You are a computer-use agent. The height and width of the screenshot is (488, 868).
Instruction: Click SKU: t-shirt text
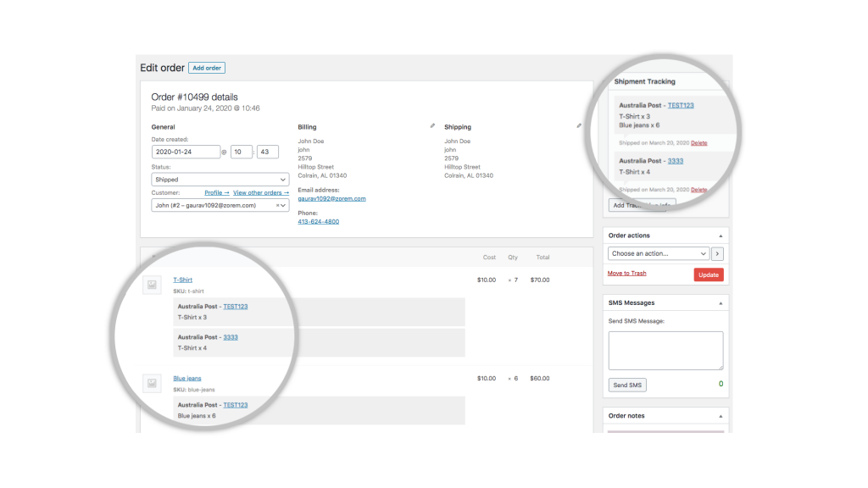tap(188, 291)
